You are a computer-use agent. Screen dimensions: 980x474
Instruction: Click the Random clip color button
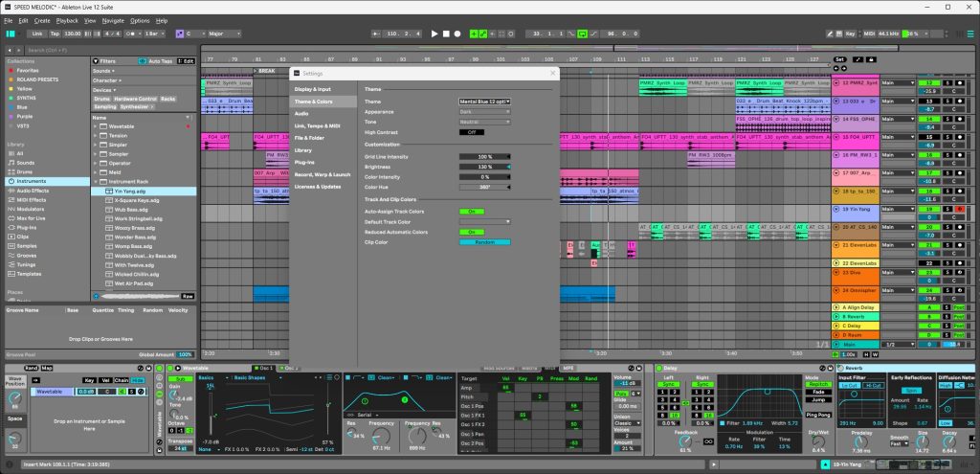tap(484, 242)
